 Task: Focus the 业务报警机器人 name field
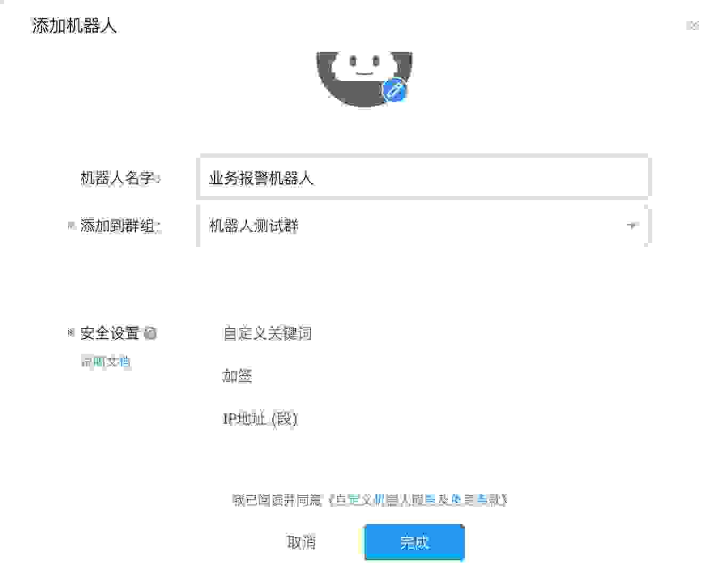click(x=424, y=177)
